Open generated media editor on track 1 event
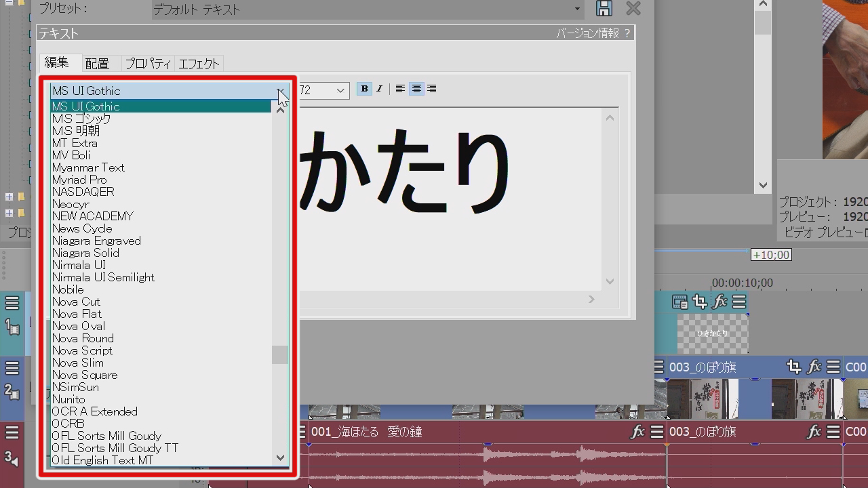 coord(679,302)
